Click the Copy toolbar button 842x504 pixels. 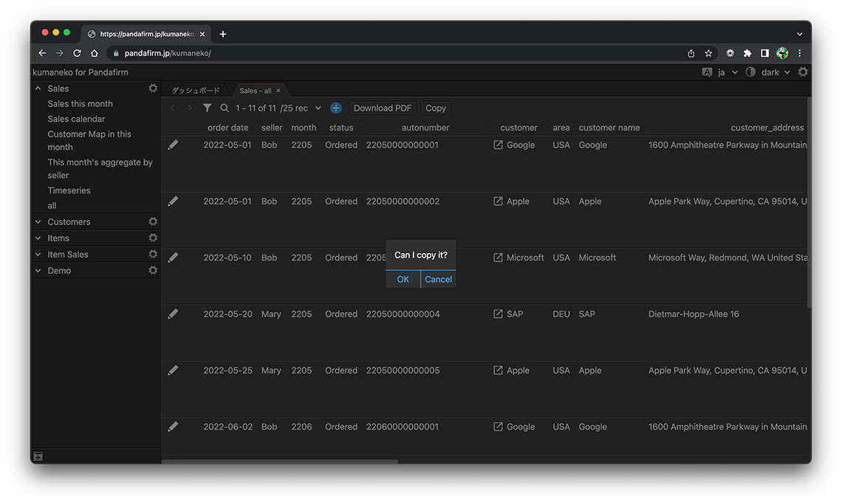coord(436,108)
